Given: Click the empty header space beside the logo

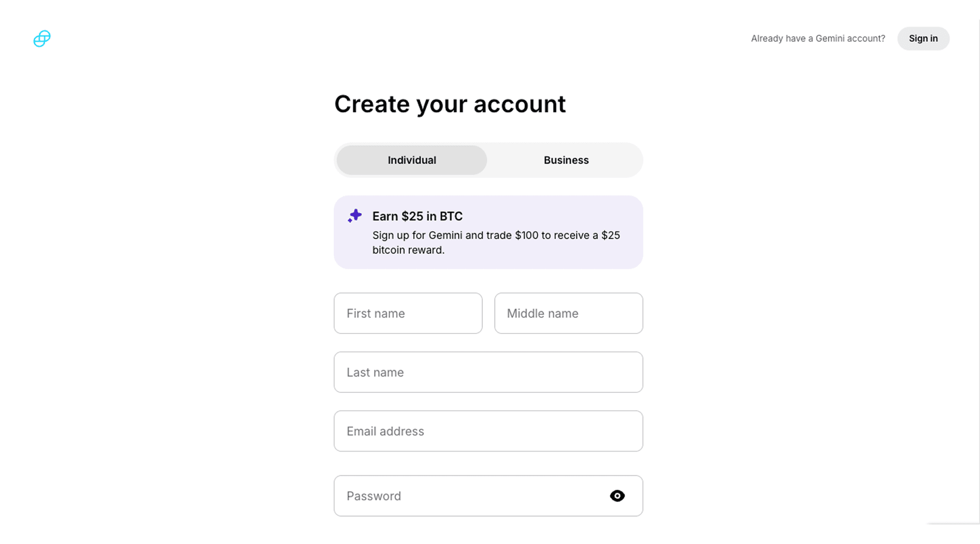Looking at the screenshot, I should click(x=381, y=39).
